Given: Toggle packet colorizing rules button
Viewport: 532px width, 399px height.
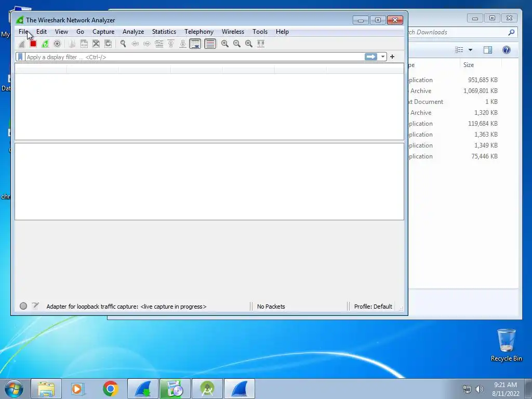Looking at the screenshot, I should click(x=210, y=44).
